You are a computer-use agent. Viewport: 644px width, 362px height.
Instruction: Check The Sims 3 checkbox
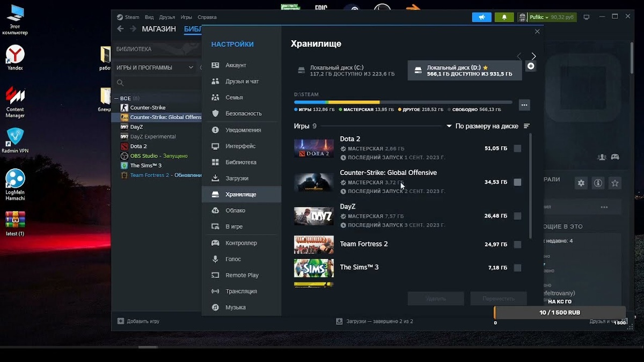[517, 268]
